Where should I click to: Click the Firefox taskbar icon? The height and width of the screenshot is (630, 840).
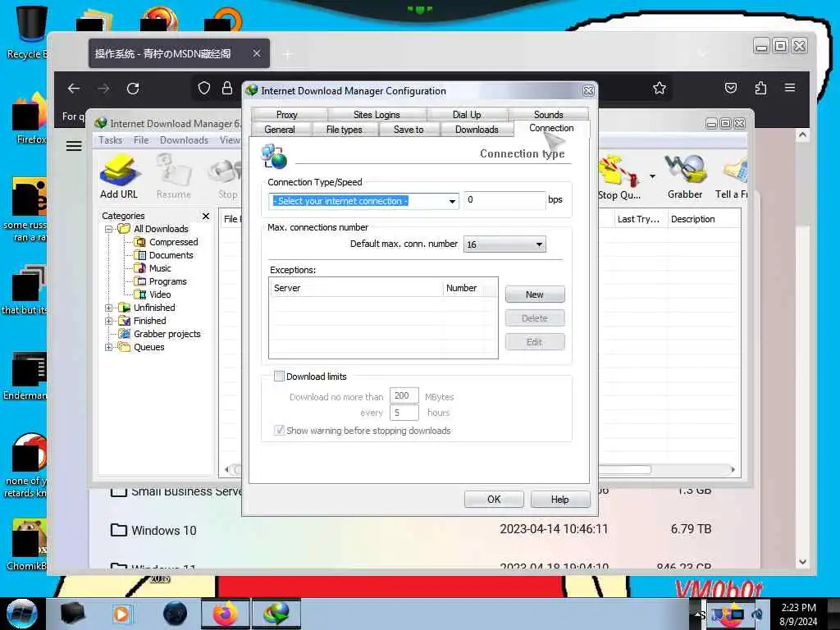pyautogui.click(x=226, y=614)
